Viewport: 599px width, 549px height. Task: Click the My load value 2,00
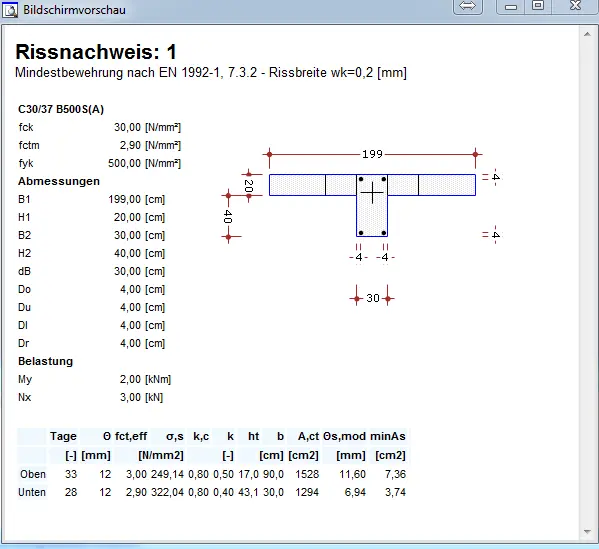130,379
